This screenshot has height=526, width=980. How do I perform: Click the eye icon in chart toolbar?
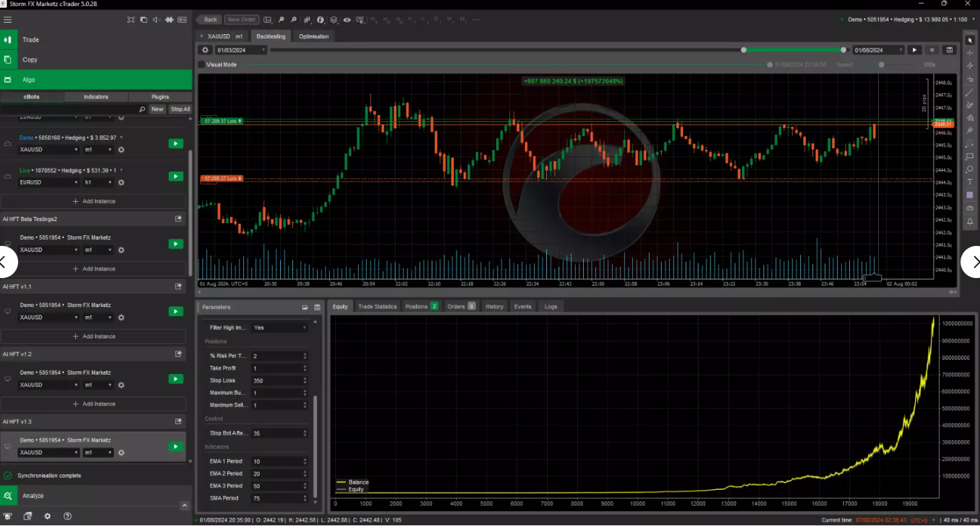click(x=347, y=20)
